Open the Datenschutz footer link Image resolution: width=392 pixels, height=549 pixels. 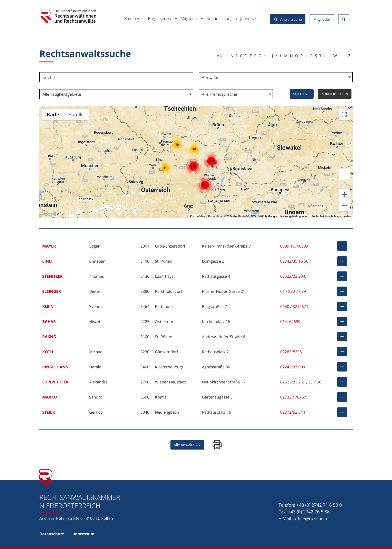pyautogui.click(x=52, y=534)
